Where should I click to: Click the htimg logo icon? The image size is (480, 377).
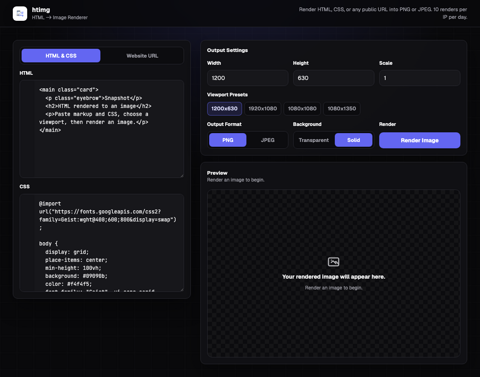(x=20, y=13)
